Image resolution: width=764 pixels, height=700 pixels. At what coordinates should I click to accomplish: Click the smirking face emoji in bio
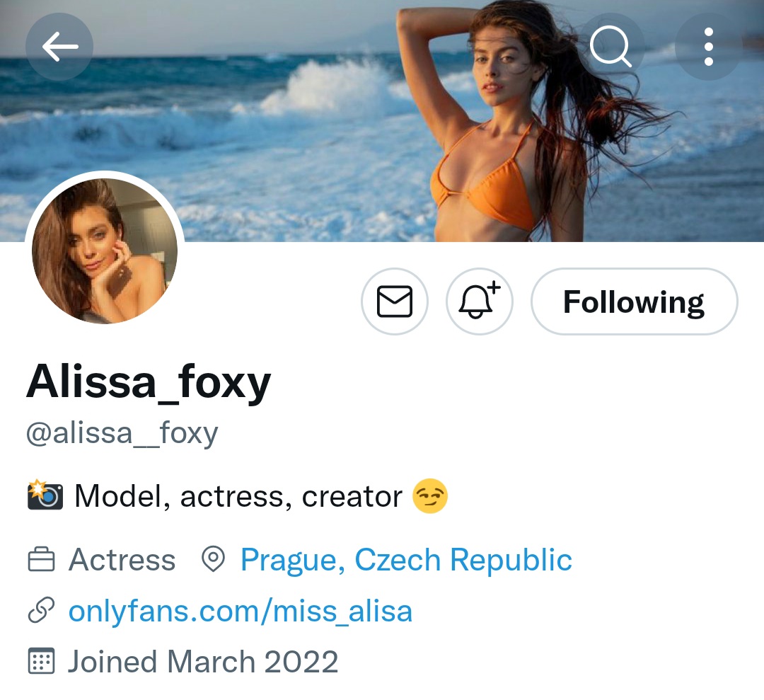tap(430, 496)
